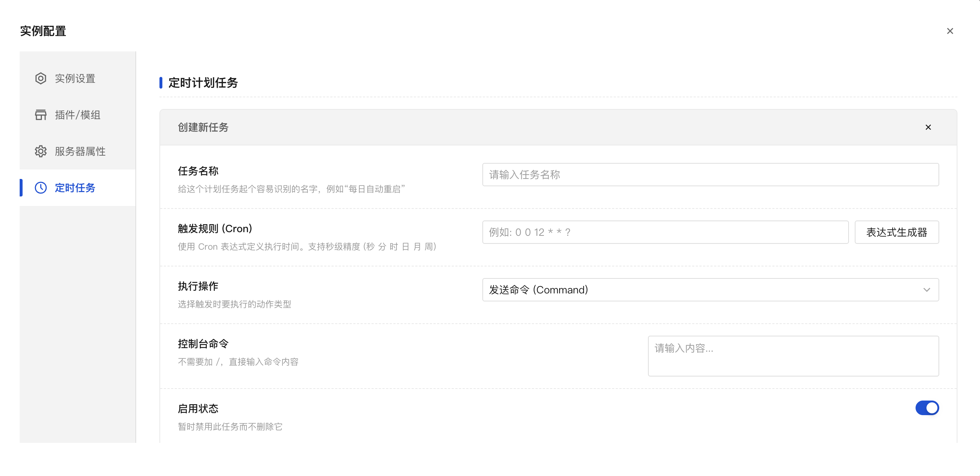Click the 定时任务 clock icon

tap(41, 188)
